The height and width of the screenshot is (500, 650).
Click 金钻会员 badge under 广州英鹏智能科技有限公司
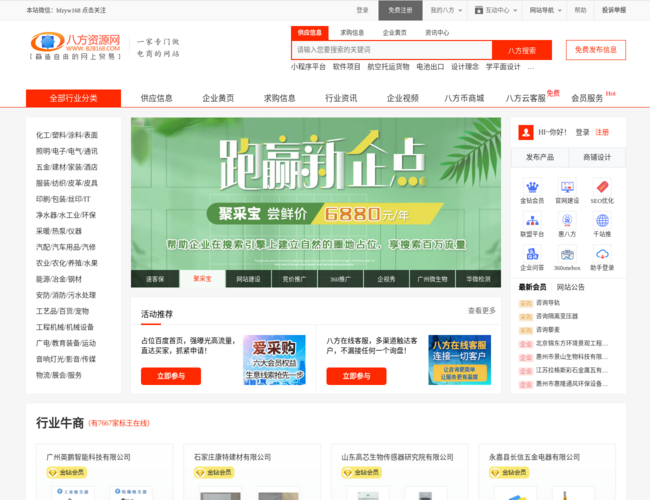(x=66, y=472)
